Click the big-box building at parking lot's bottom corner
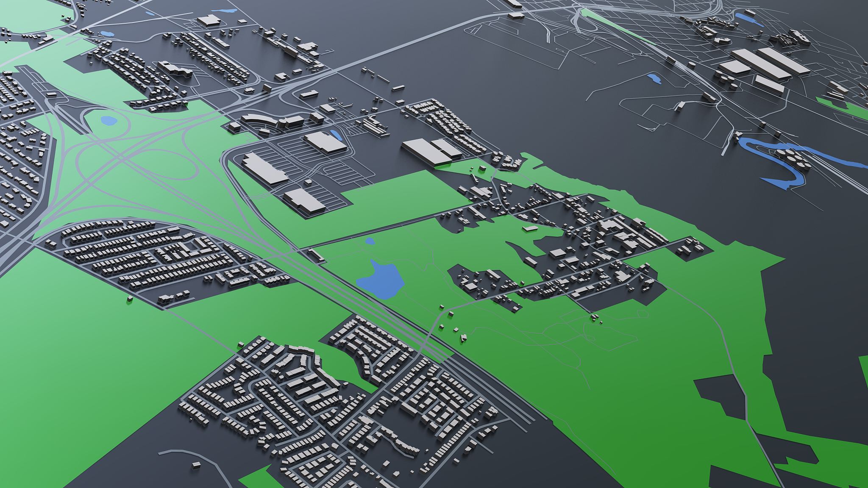 [304, 200]
